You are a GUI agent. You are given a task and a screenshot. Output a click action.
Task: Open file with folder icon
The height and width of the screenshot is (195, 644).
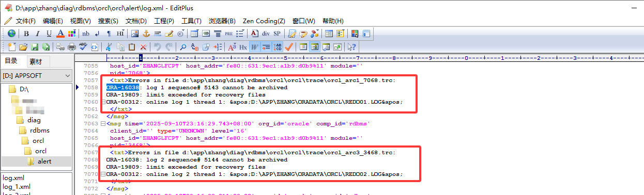pyautogui.click(x=23, y=47)
